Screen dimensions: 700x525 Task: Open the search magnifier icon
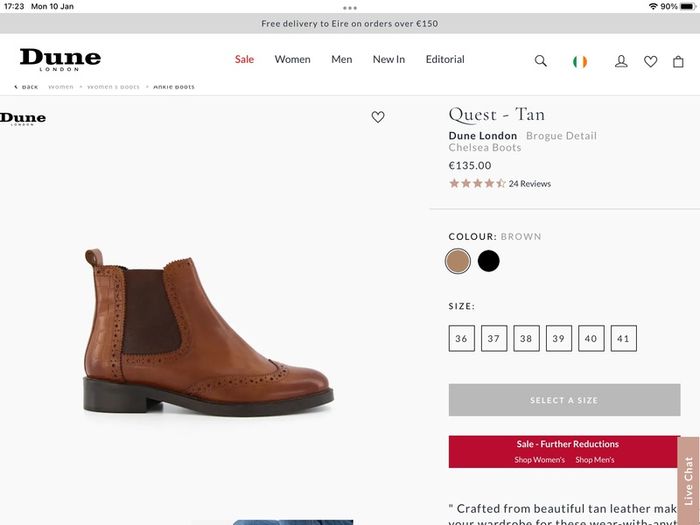pyautogui.click(x=541, y=61)
